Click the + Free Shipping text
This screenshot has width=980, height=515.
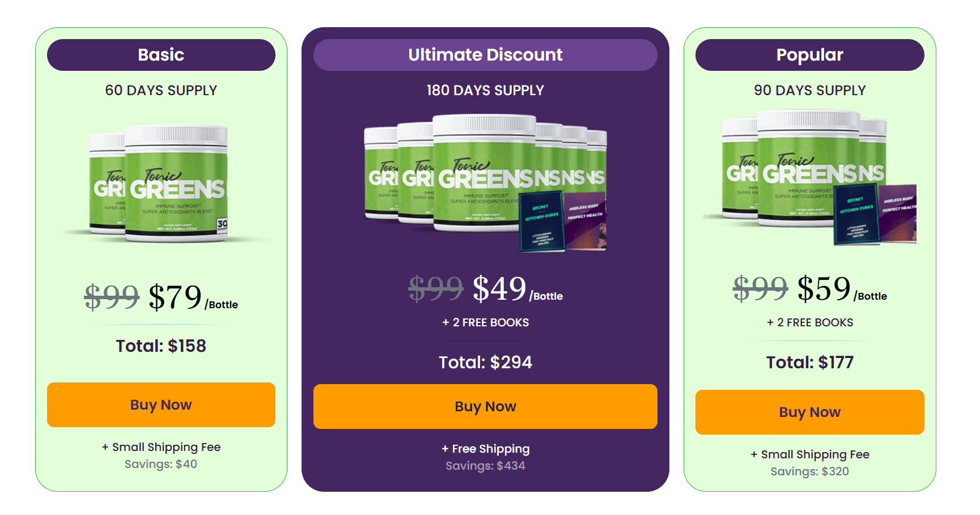(485, 448)
